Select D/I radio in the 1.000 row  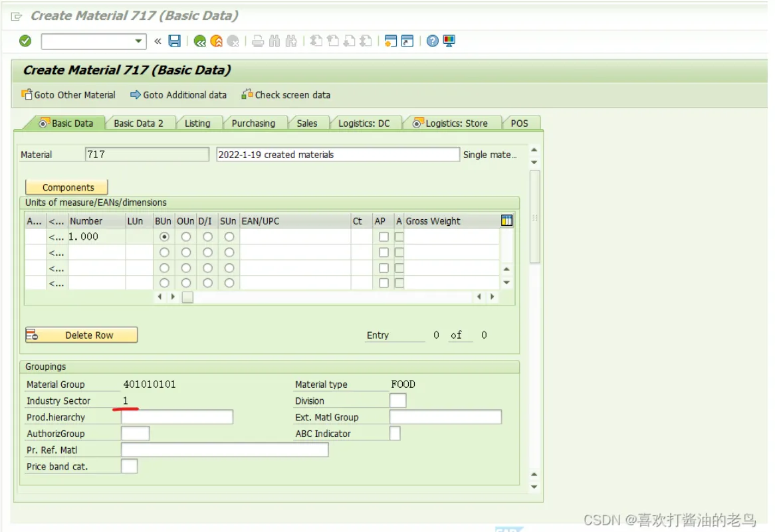pyautogui.click(x=207, y=237)
